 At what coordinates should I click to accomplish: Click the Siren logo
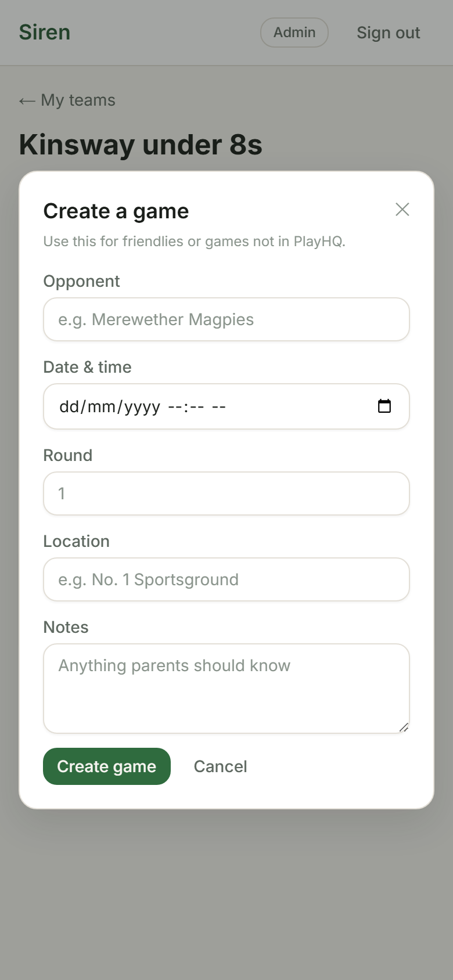coord(45,33)
